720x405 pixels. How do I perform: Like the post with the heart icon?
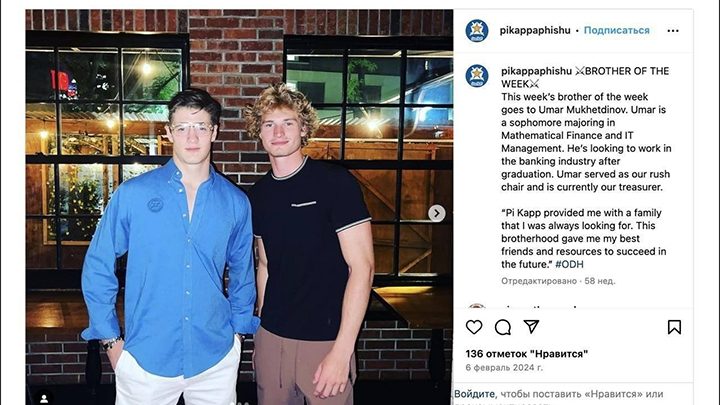pyautogui.click(x=474, y=327)
